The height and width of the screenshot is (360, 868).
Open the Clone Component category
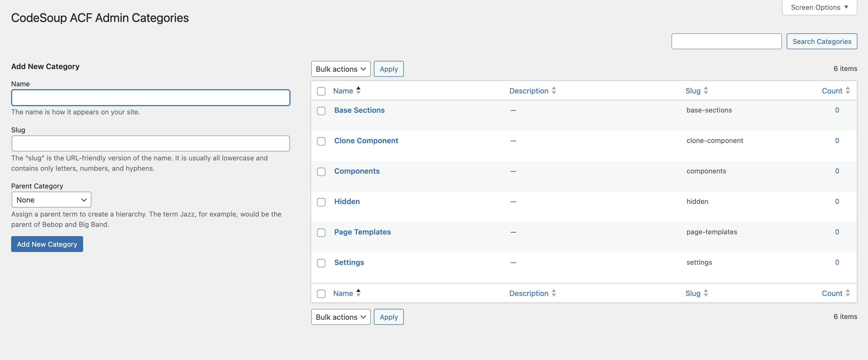point(366,141)
